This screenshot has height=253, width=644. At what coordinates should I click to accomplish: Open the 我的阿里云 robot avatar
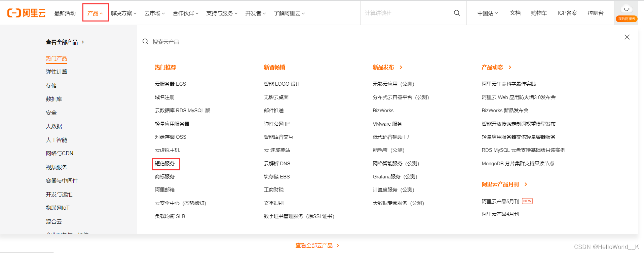[x=626, y=13]
